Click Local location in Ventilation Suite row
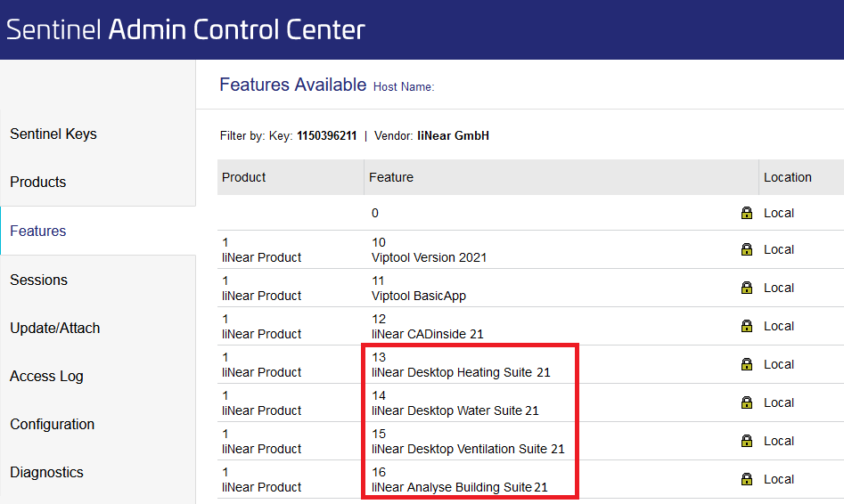The height and width of the screenshot is (504, 844). [x=779, y=441]
